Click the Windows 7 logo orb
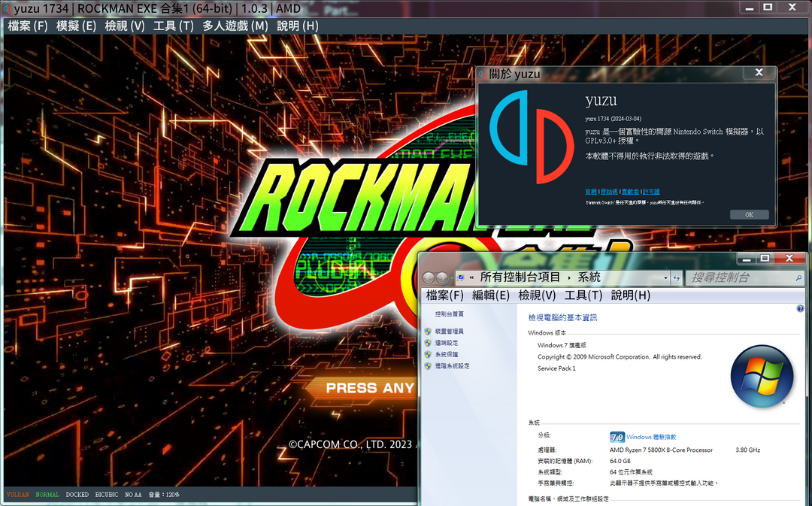 click(x=762, y=377)
